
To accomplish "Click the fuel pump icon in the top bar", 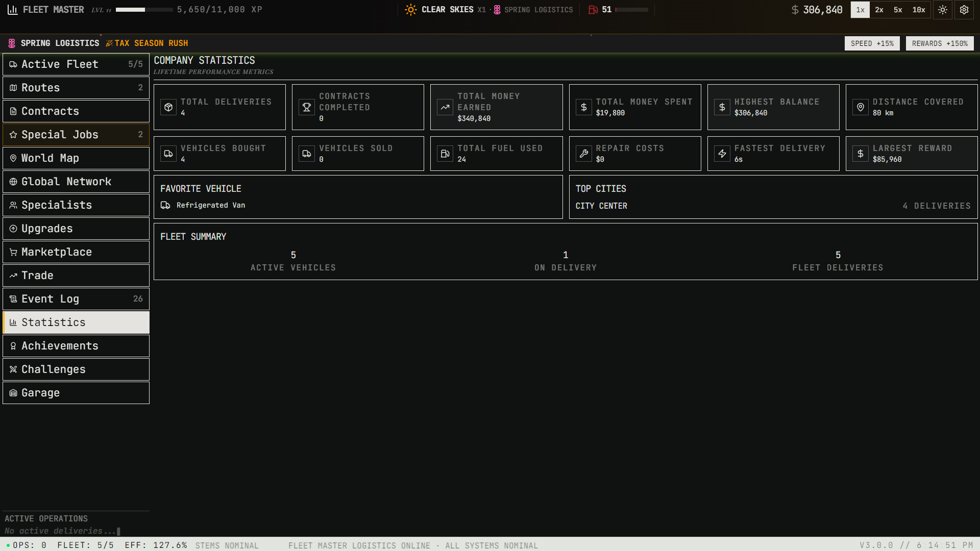I will point(593,10).
